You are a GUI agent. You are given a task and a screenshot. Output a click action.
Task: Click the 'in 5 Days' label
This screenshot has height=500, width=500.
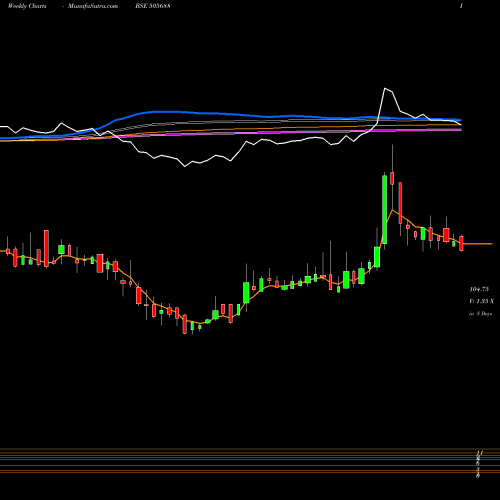click(480, 313)
